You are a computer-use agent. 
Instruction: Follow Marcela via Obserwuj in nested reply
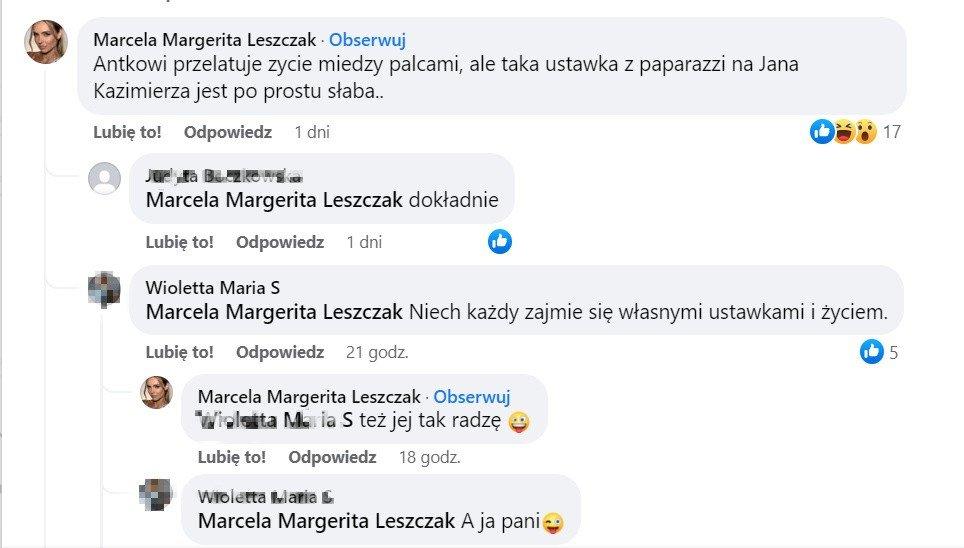point(472,396)
